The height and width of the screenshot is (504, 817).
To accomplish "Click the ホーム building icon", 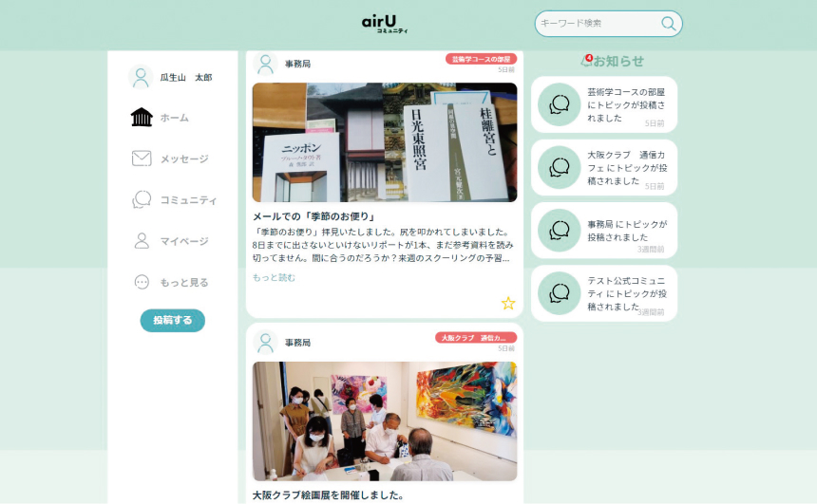I will point(142,117).
